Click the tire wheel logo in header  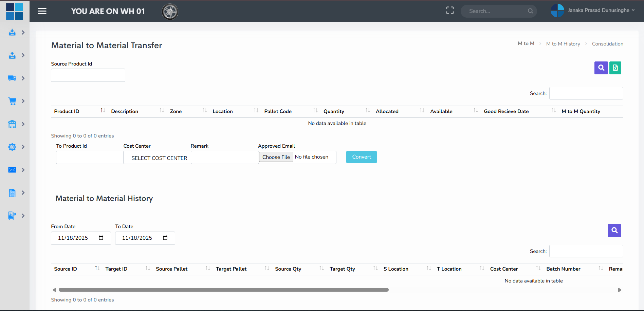point(170,12)
